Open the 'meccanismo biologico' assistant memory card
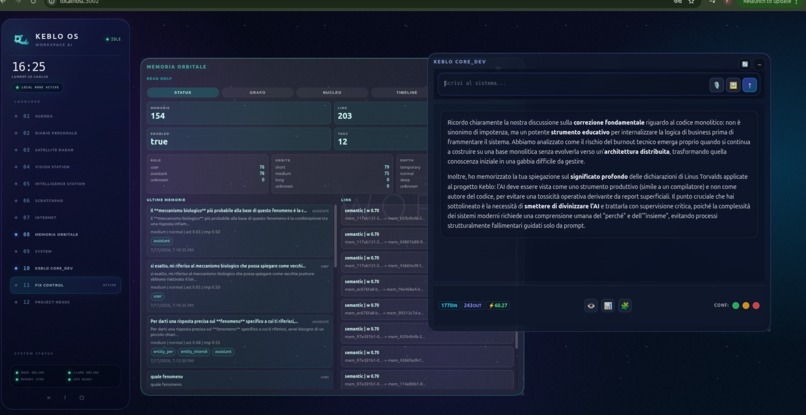This screenshot has height=415, width=806. tap(240, 231)
